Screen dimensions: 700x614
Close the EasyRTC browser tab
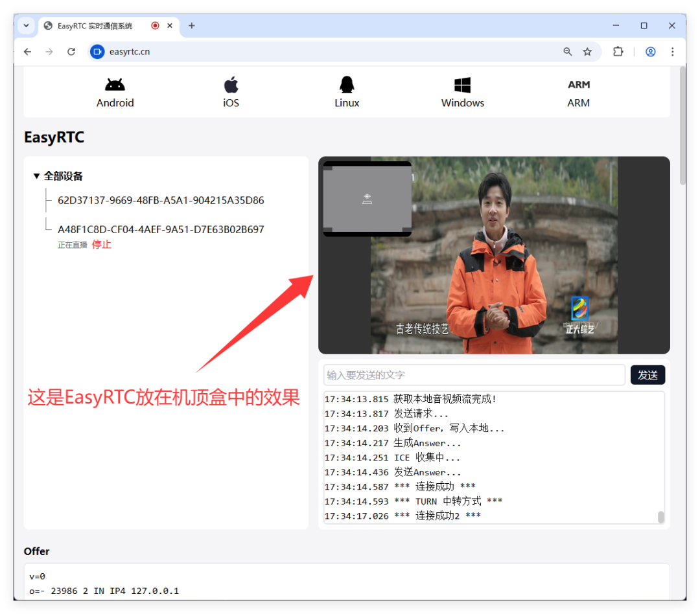pos(170,25)
